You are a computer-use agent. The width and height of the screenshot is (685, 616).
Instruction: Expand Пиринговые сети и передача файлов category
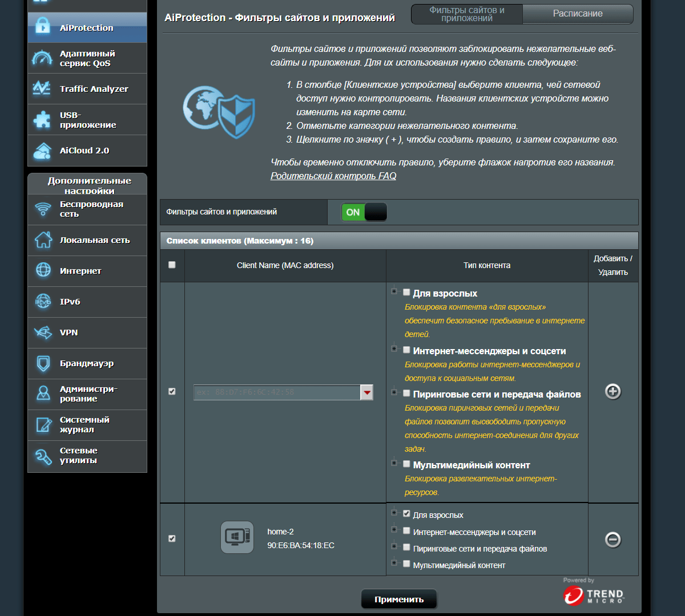pos(394,392)
